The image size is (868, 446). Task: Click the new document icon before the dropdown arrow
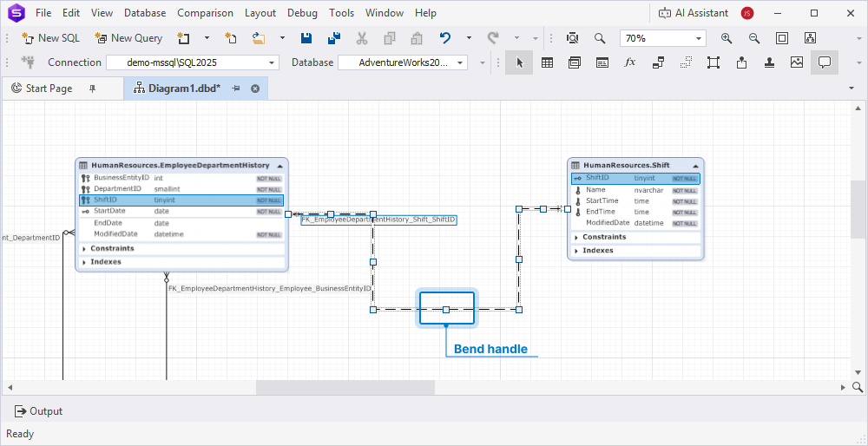pyautogui.click(x=183, y=38)
